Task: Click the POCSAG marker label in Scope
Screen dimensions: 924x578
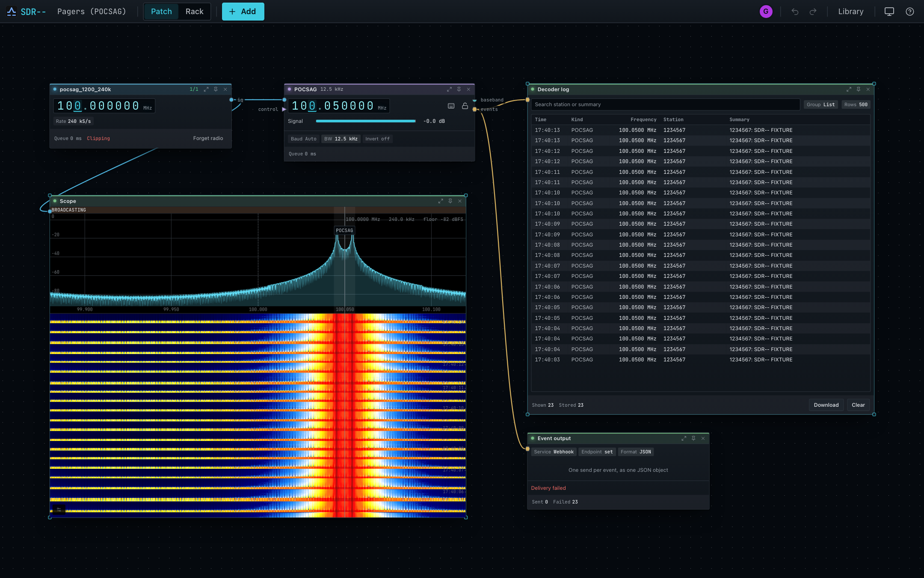Action: point(344,230)
